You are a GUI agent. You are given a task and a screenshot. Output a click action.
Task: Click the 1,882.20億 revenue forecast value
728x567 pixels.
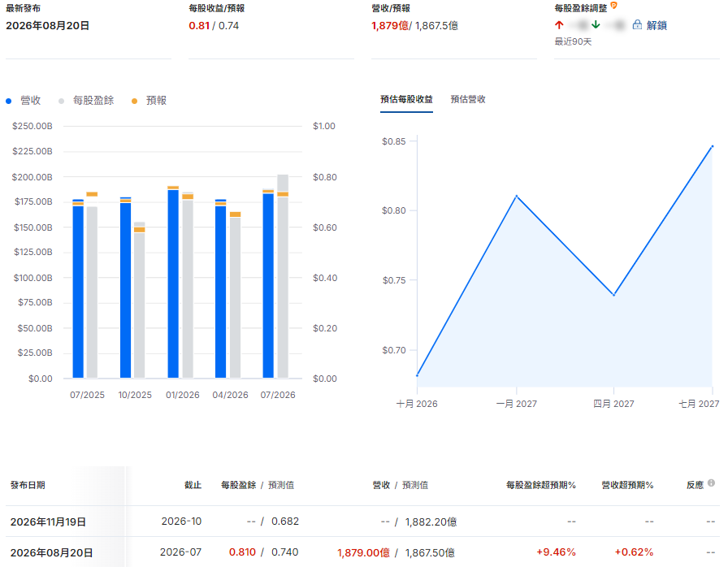tap(431, 522)
